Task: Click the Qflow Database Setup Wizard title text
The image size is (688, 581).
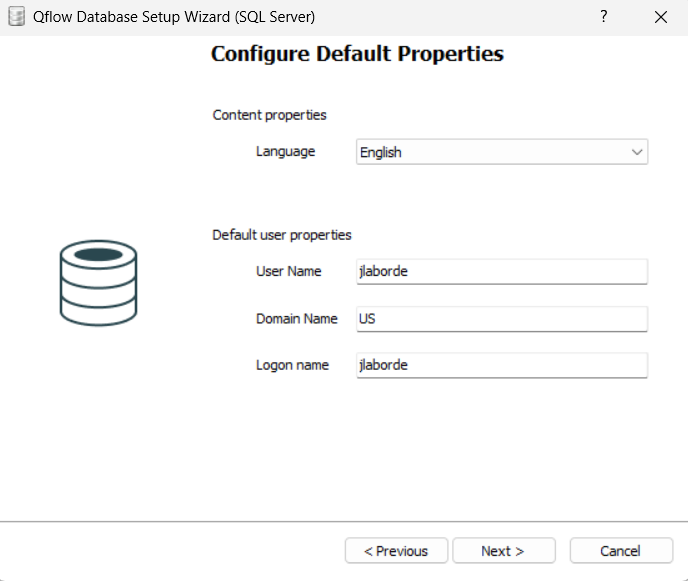Action: click(174, 17)
